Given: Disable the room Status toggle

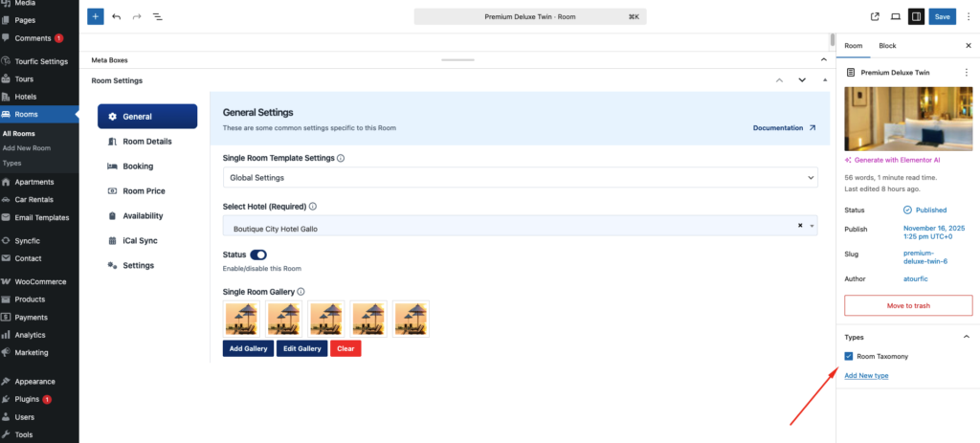Looking at the screenshot, I should tap(258, 255).
